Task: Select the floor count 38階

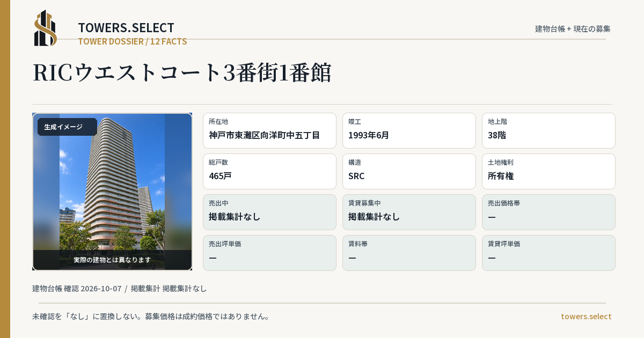Action: 497,135
